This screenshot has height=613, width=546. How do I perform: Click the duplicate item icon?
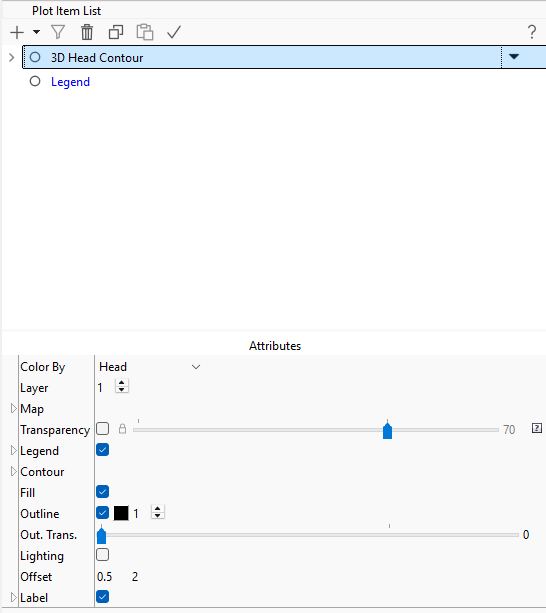116,32
